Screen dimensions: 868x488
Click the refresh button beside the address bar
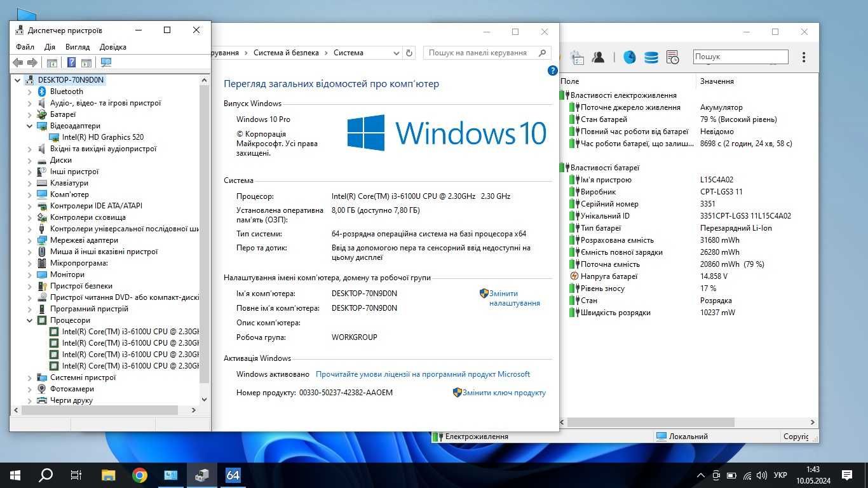pyautogui.click(x=409, y=53)
